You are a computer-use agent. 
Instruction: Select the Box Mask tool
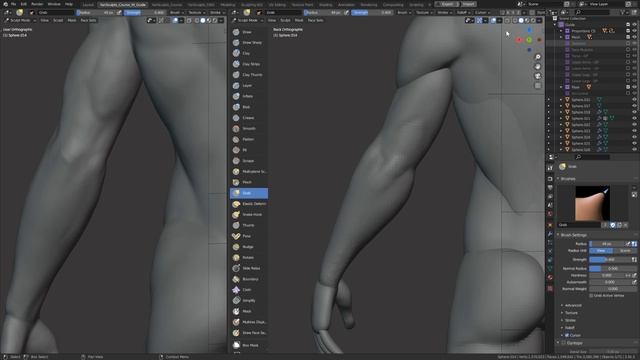click(x=249, y=345)
